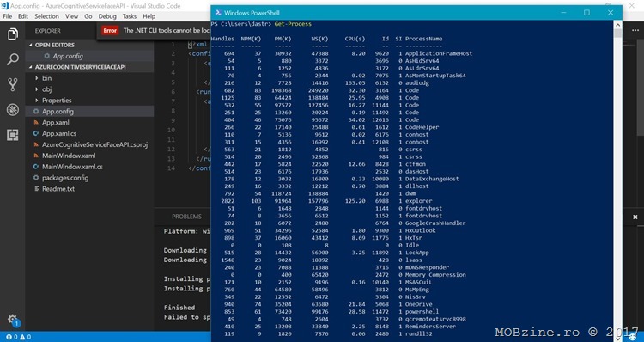This screenshot has width=644, height=342.
Task: Click the PowerShell scrollbar down arrow
Action: tap(617, 338)
